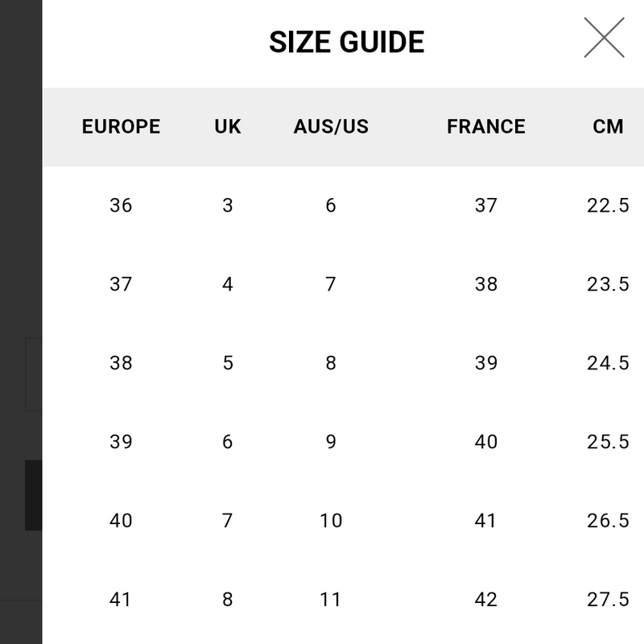Click UK size 6 cell

point(228,442)
